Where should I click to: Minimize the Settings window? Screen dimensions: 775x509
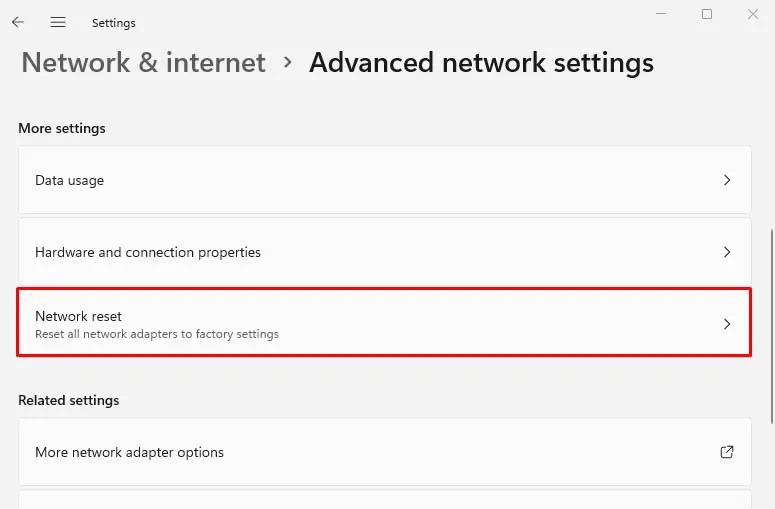click(x=661, y=14)
